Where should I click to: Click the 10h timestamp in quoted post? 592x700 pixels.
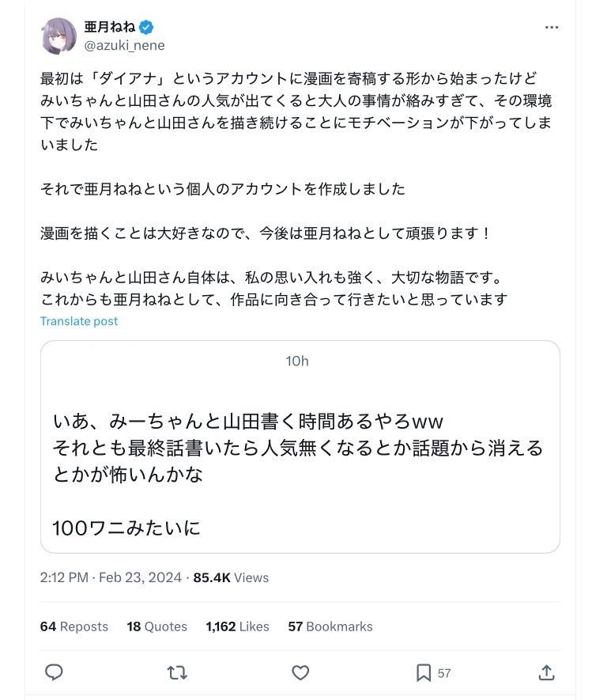(x=297, y=361)
